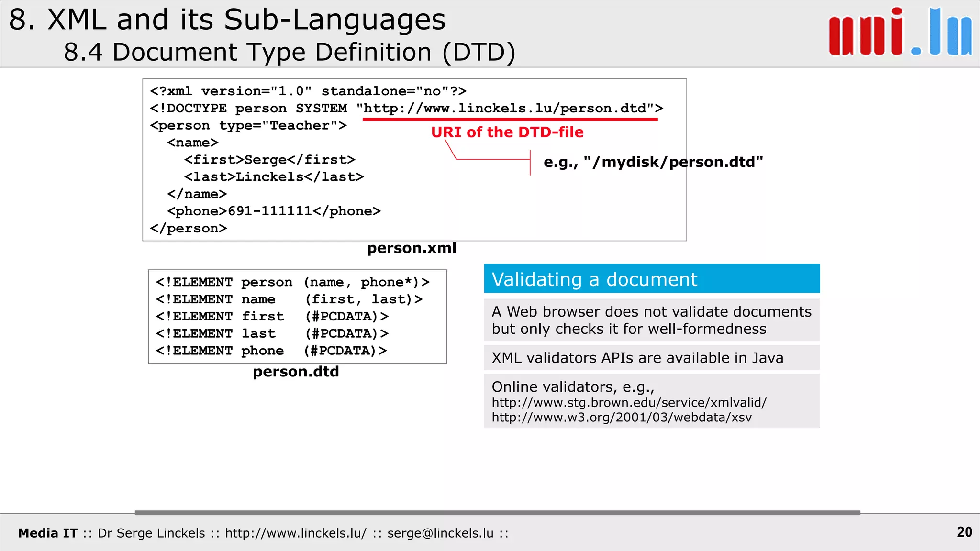This screenshot has height=551, width=980.
Task: Click the ELEMENT person (name, phone*) line
Action: click(293, 282)
